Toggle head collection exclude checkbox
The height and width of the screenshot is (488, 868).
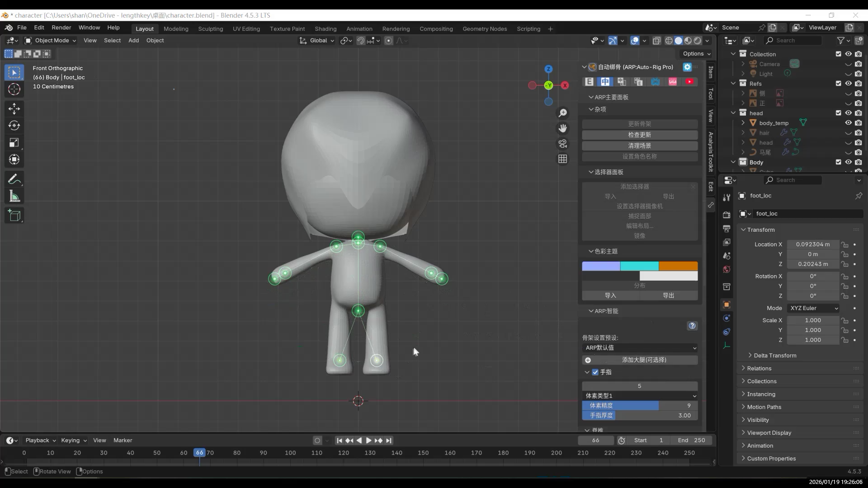tap(838, 113)
